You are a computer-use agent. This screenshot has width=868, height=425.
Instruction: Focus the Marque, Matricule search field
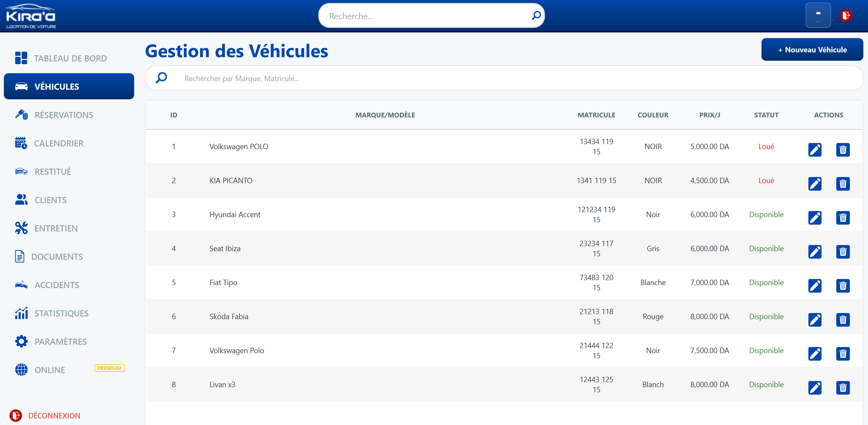pos(504,78)
